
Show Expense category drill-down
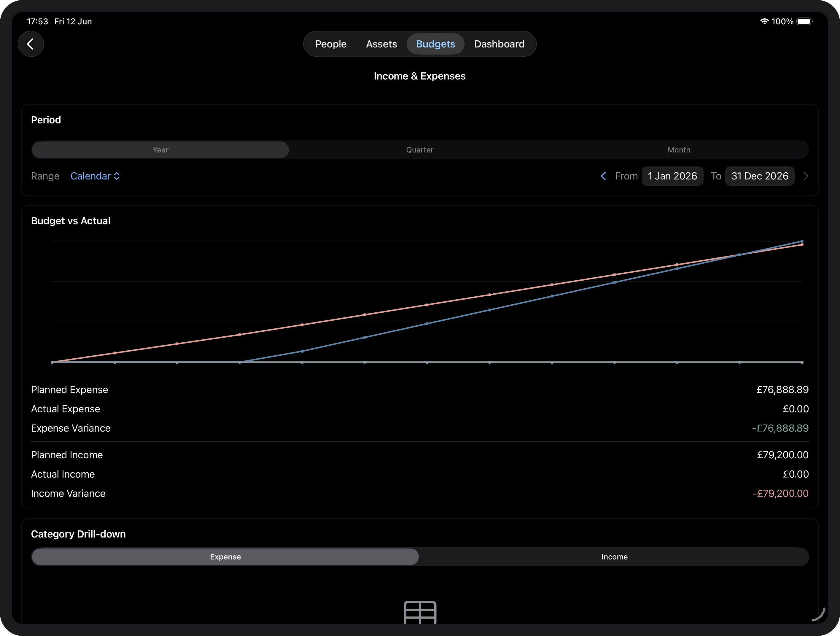[x=225, y=556]
